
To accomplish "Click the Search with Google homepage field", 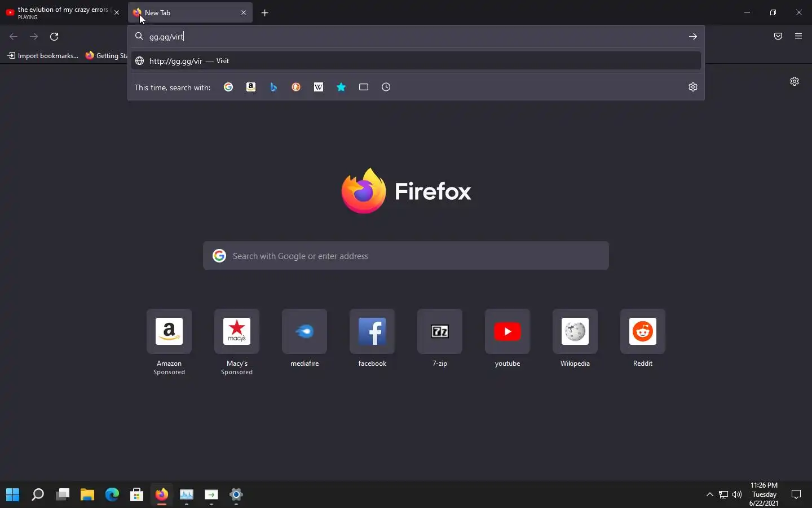I will 407,256.
